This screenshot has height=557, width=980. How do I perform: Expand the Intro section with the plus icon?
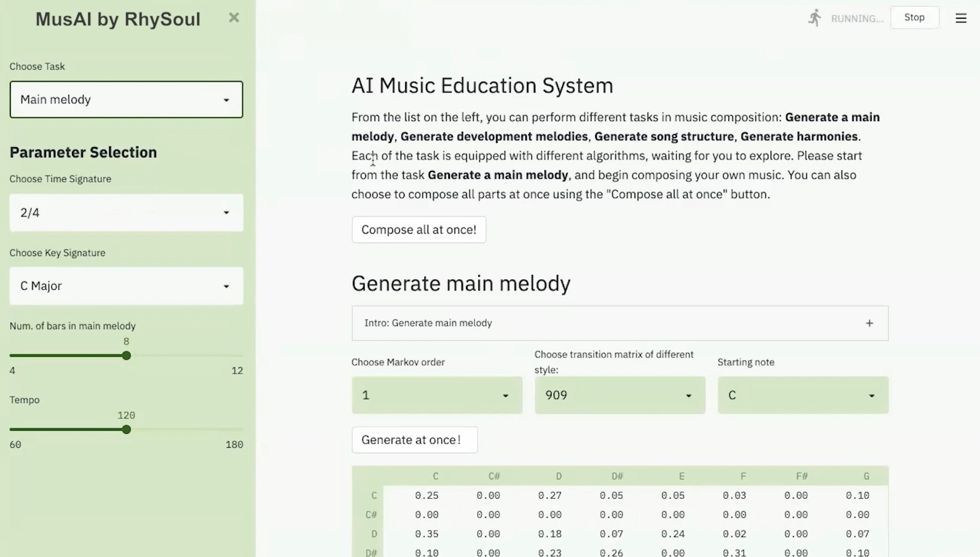869,323
